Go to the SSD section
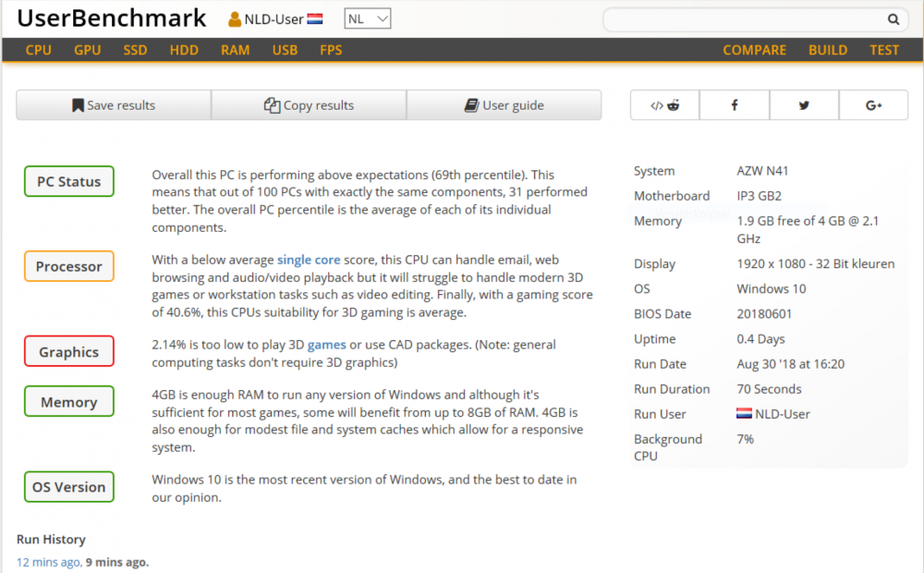 (135, 50)
